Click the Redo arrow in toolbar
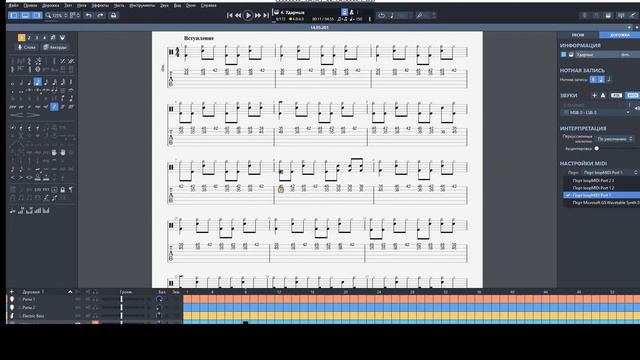 (100, 16)
